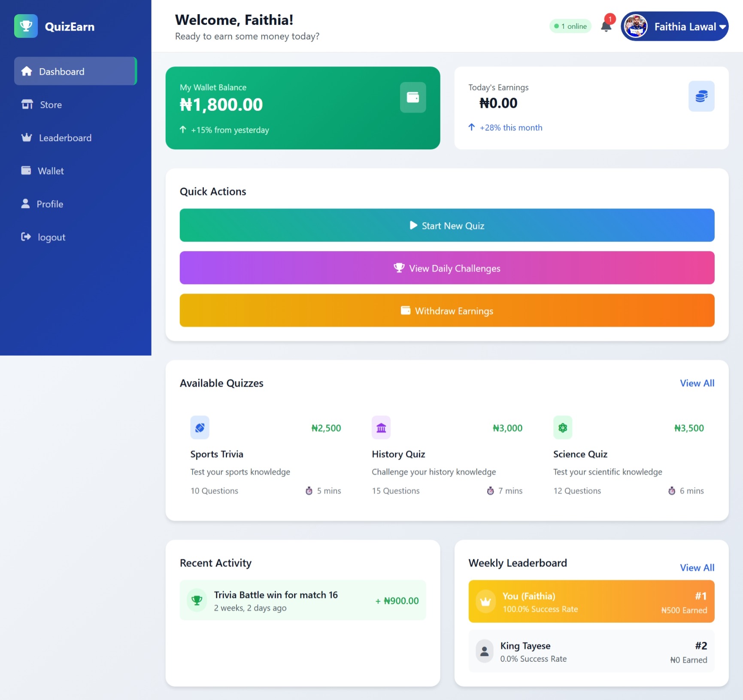Screen dimensions: 743x700
Task: Click the up arrow beside +28% this month
Action: [471, 127]
